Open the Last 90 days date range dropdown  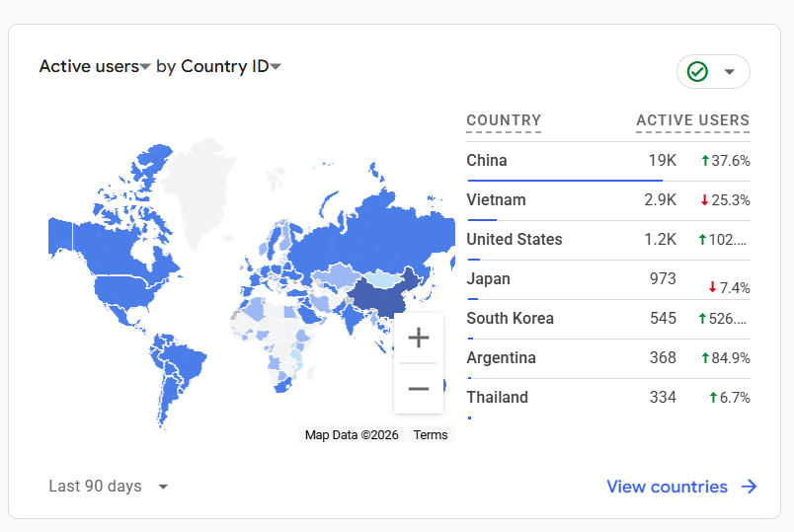108,487
